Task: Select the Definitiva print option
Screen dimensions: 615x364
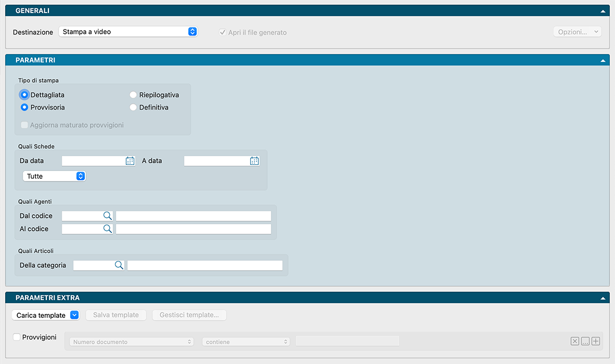Action: [133, 108]
